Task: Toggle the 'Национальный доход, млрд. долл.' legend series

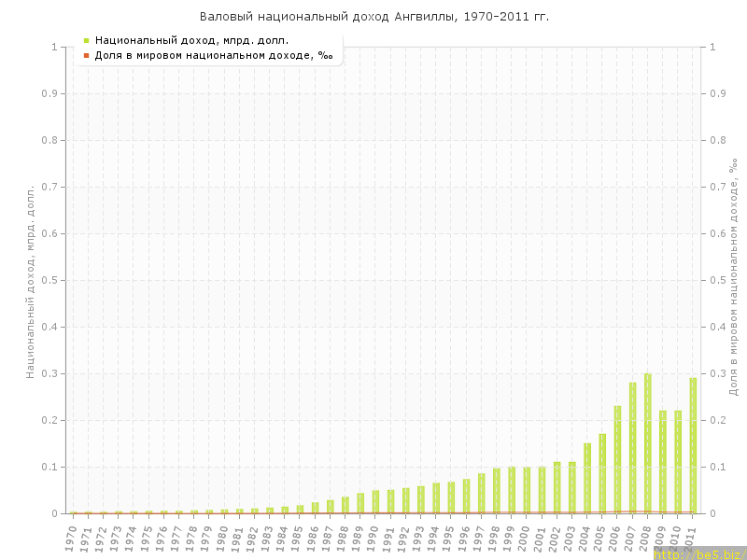Action: [x=191, y=40]
